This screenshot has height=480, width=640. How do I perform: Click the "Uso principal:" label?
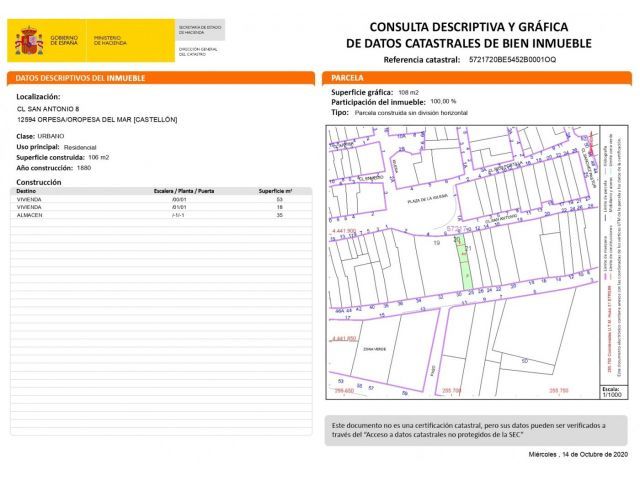[38, 147]
